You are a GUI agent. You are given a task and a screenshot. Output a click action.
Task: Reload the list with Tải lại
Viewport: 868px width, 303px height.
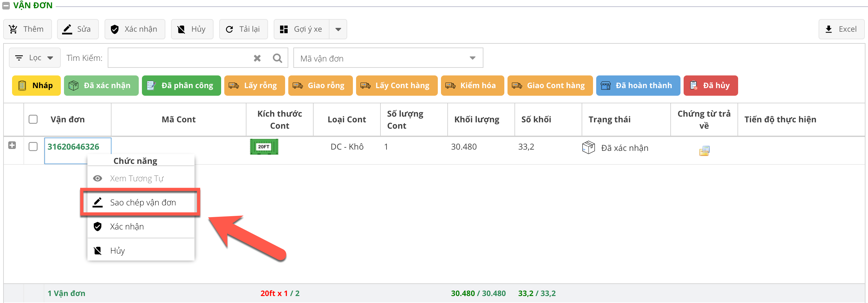coord(243,29)
